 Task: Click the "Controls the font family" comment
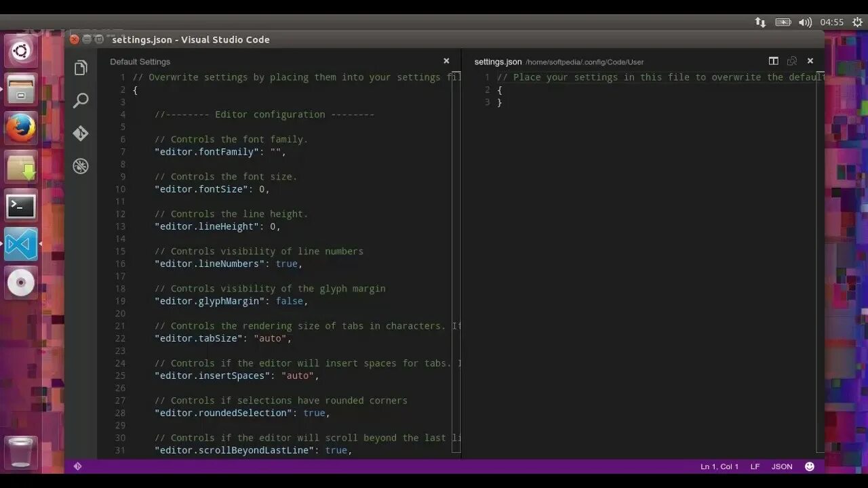coord(231,140)
